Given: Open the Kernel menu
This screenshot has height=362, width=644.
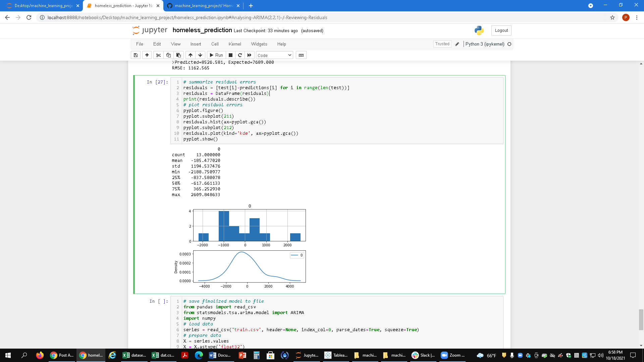Looking at the screenshot, I should [x=235, y=44].
